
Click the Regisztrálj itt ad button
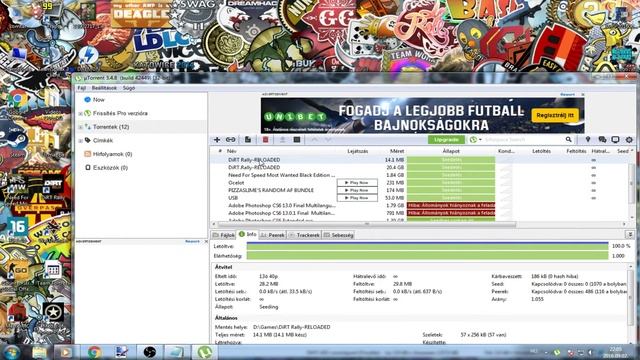click(555, 115)
